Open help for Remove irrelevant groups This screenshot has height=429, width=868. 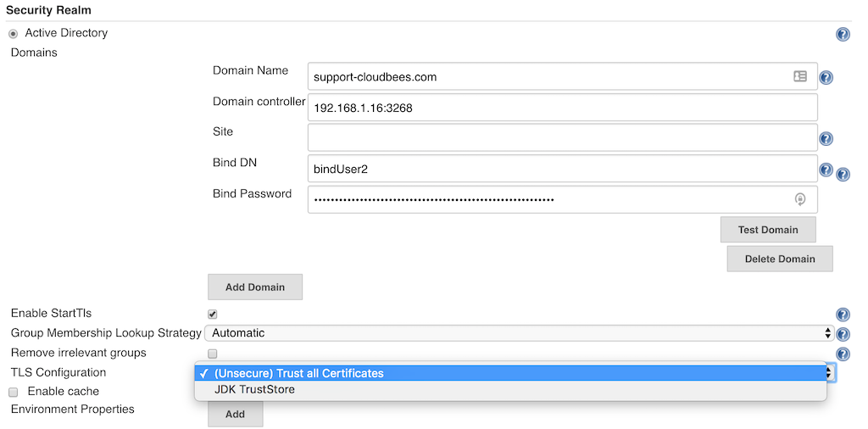(843, 354)
